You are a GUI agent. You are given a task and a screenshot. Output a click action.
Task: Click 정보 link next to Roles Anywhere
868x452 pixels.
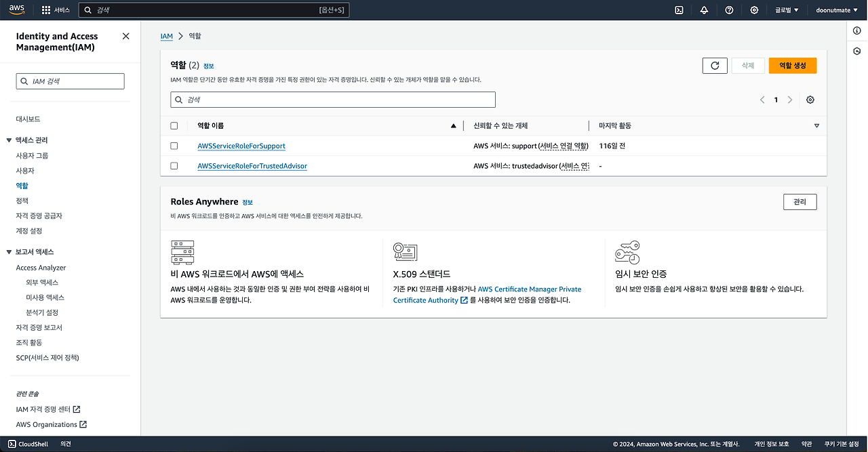click(x=248, y=202)
